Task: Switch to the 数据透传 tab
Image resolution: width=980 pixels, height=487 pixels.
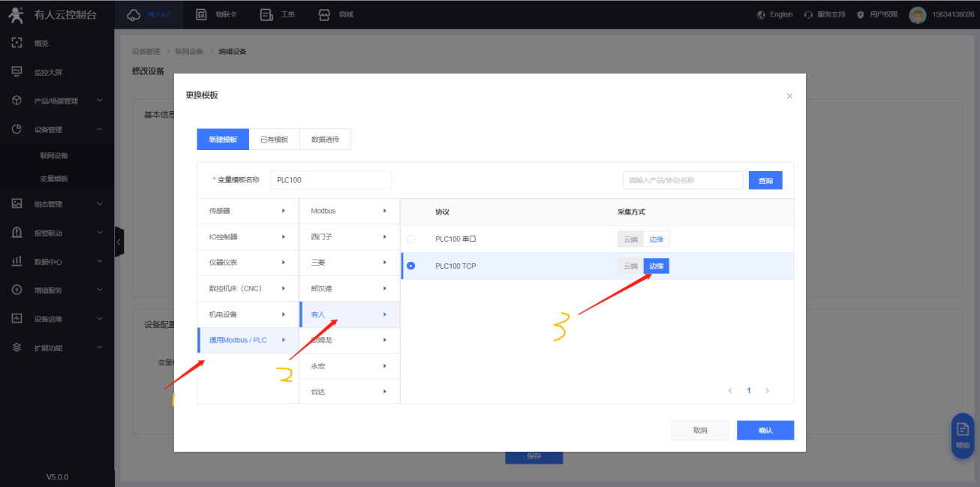Action: [x=325, y=140]
